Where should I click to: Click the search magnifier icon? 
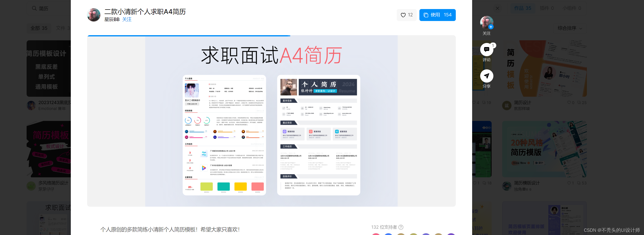coord(34,9)
